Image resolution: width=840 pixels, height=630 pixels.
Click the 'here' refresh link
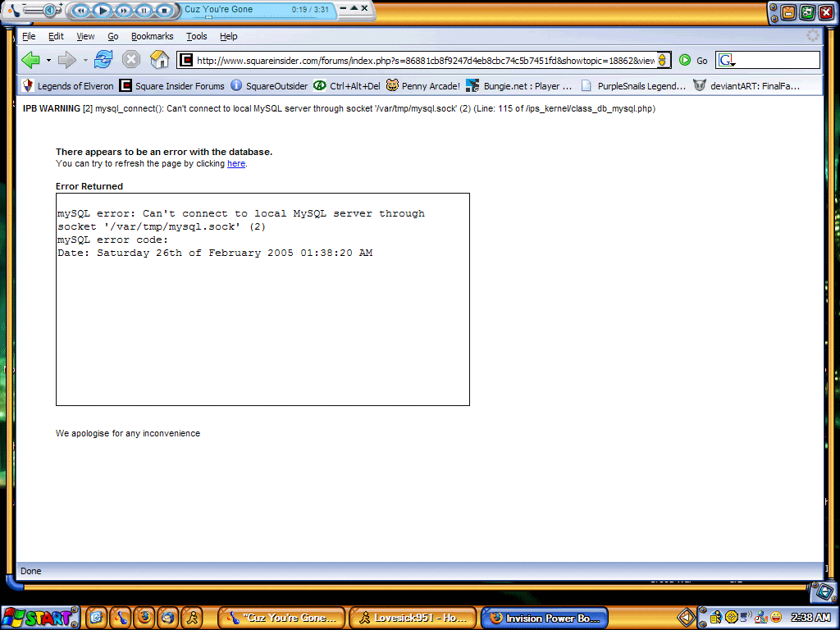[x=236, y=163]
